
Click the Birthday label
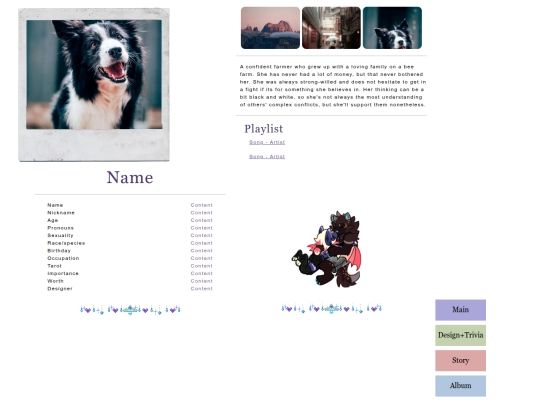(59, 251)
